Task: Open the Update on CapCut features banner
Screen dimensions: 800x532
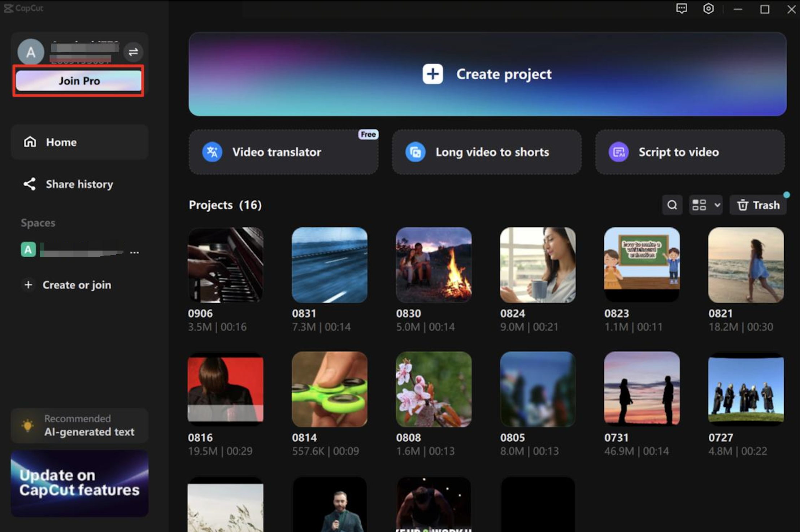Action: (79, 483)
